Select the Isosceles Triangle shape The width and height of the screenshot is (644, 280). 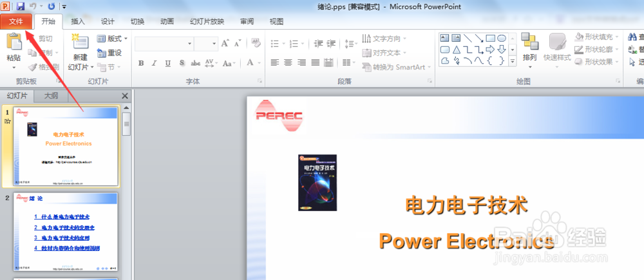[x=457, y=50]
